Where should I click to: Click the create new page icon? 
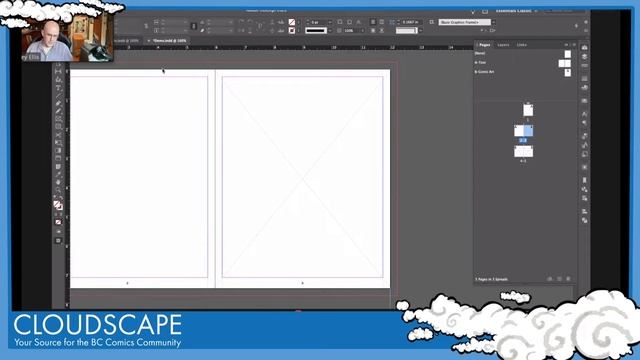coord(559,279)
